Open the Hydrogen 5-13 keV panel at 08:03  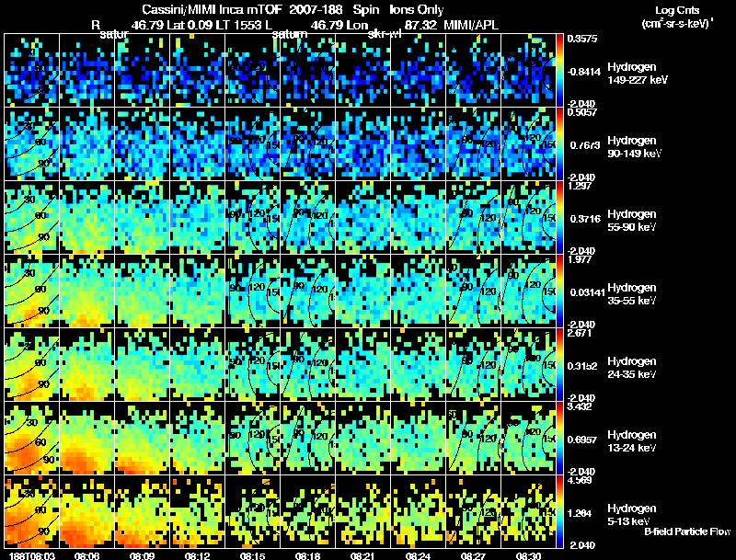tap(32, 511)
